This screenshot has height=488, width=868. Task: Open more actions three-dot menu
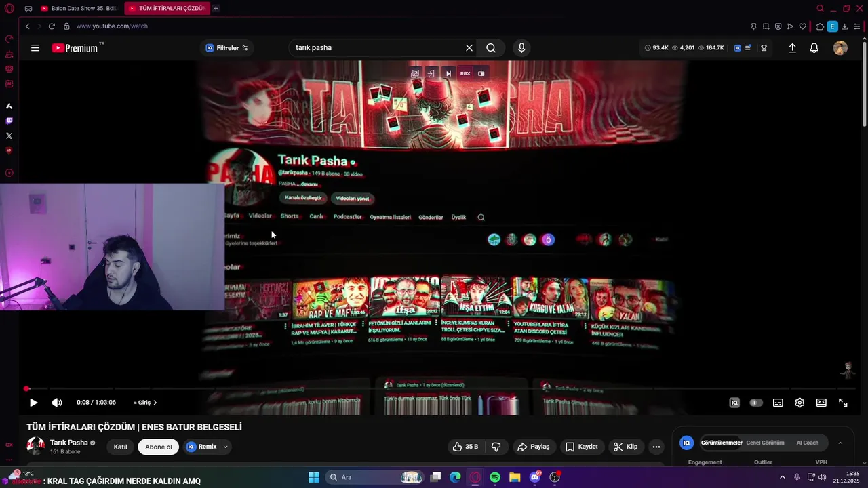pyautogui.click(x=656, y=447)
